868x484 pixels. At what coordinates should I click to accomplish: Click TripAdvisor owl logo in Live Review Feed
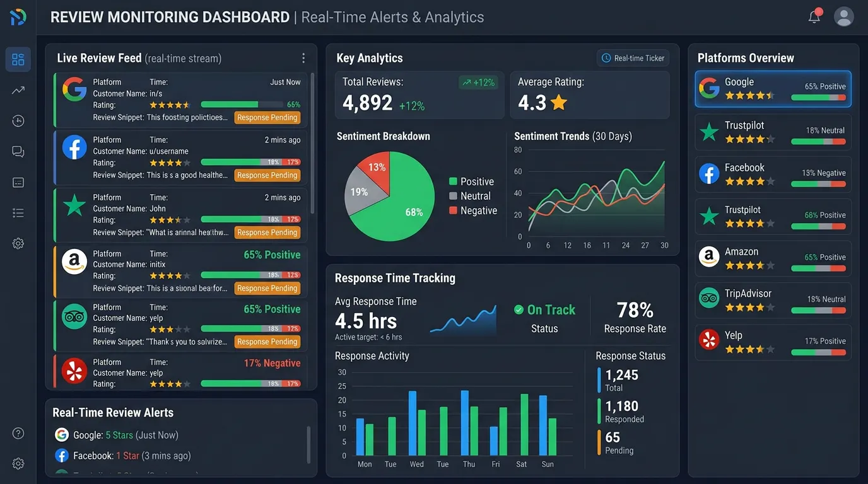[74, 316]
